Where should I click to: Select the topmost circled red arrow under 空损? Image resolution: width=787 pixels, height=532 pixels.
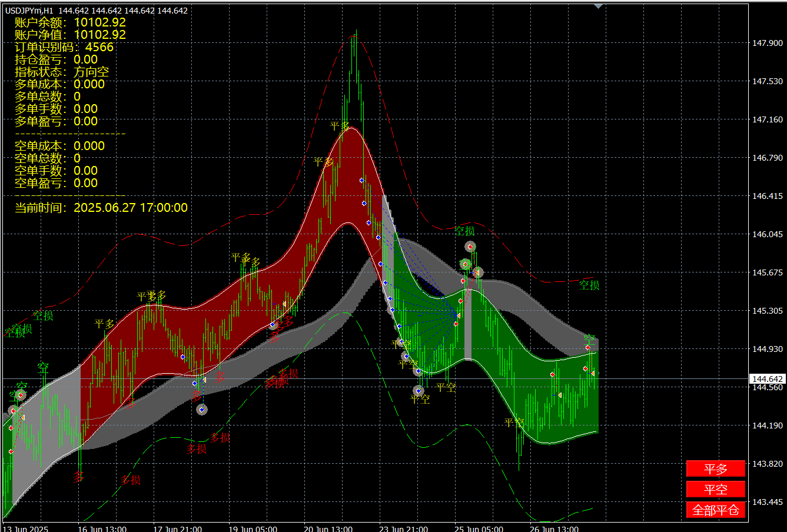point(470,247)
